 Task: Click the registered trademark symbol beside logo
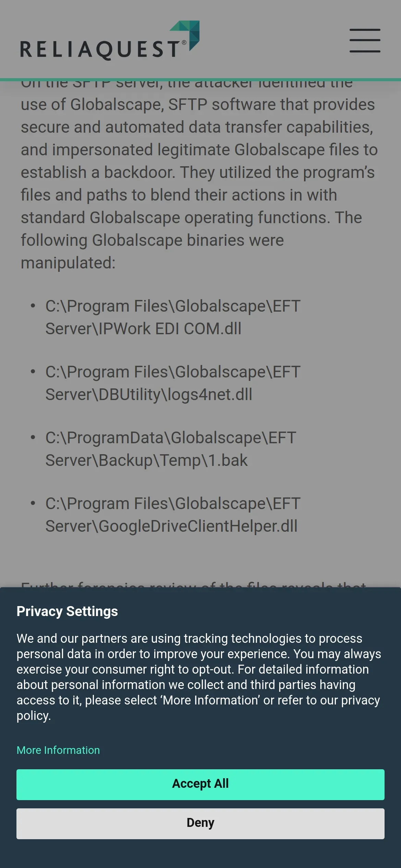[x=184, y=43]
